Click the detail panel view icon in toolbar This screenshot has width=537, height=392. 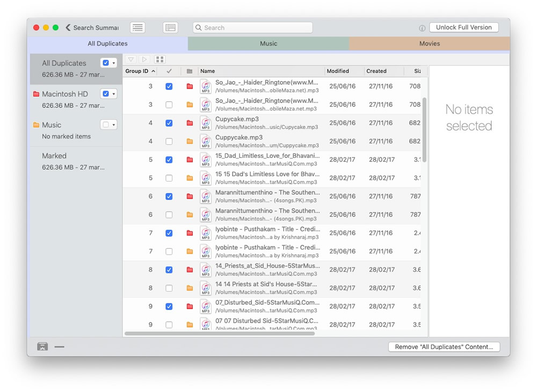[x=170, y=27]
